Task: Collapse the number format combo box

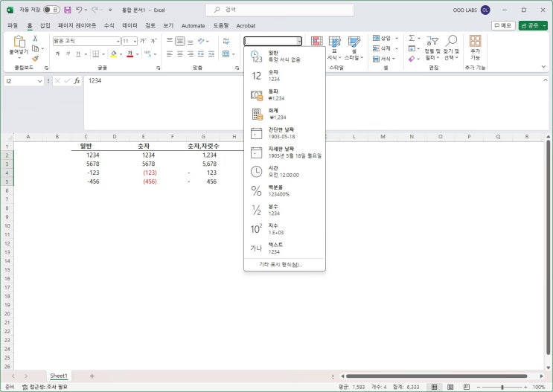Action: coord(299,41)
